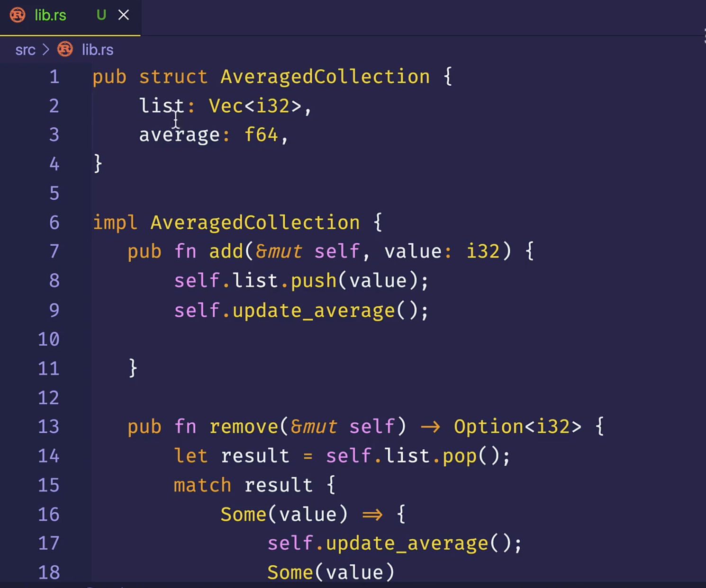Screen dimensions: 706x588
Task: Click the add function name on line 7
Action: tap(226, 251)
